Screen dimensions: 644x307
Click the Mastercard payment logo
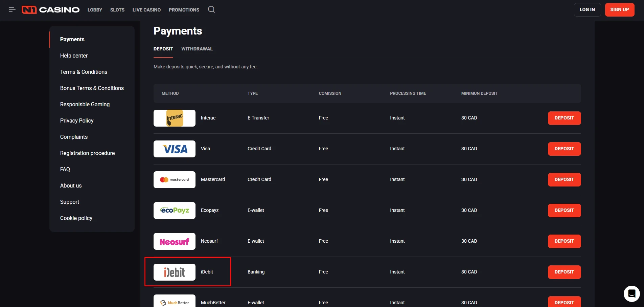point(175,180)
